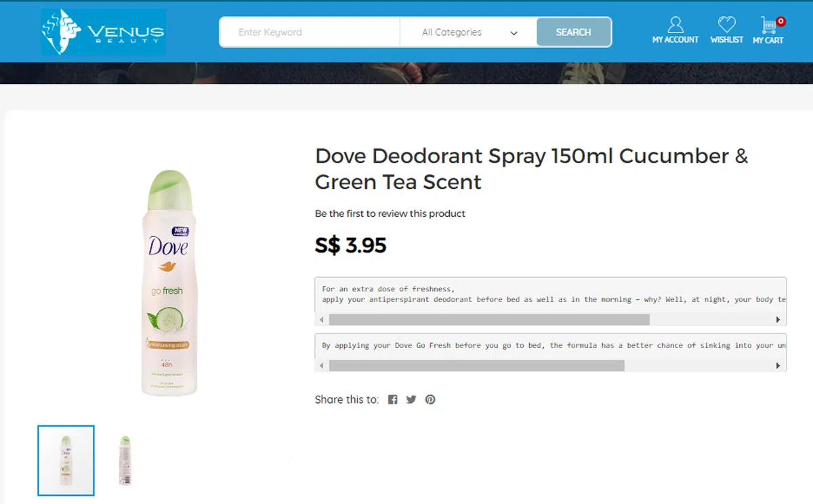Click 'Be the first to review this product'
This screenshot has height=504, width=813.
[x=390, y=213]
